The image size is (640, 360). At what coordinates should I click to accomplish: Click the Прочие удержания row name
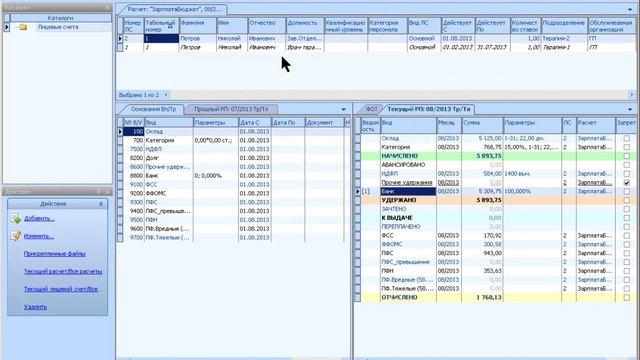tap(407, 182)
